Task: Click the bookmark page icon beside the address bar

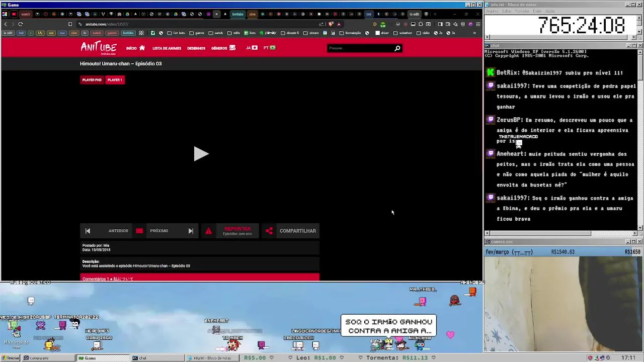Action: 70,24
